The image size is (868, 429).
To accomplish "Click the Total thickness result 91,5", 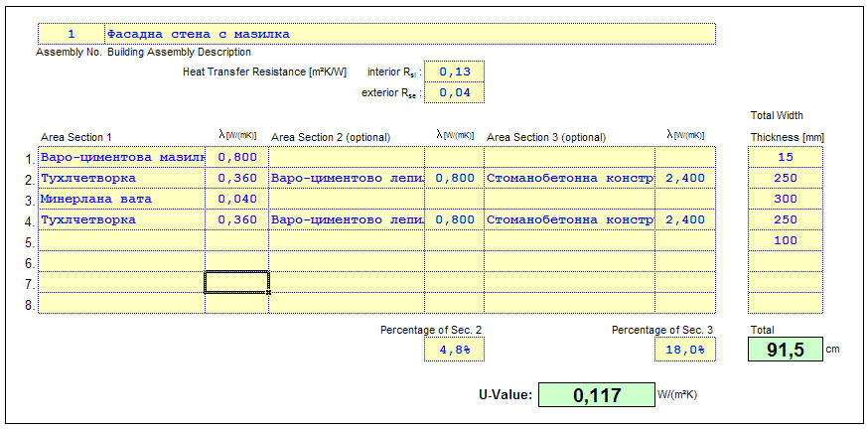I will coord(785,350).
